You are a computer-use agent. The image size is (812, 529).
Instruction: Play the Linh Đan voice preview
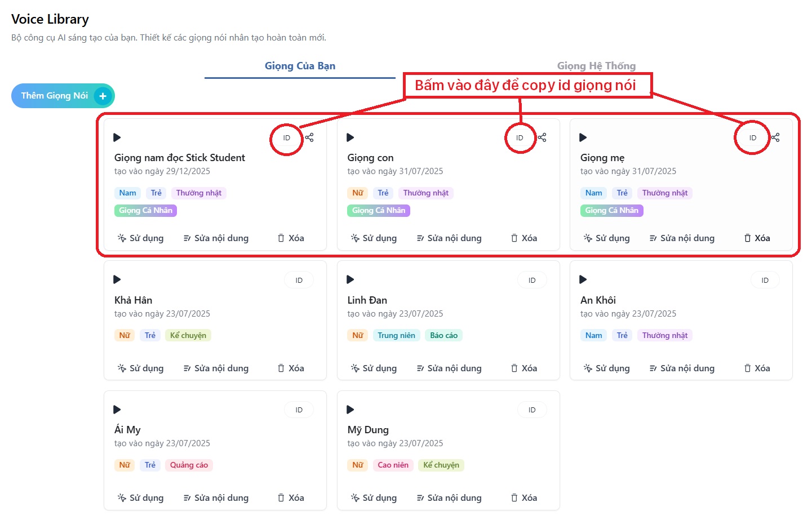[x=350, y=279]
